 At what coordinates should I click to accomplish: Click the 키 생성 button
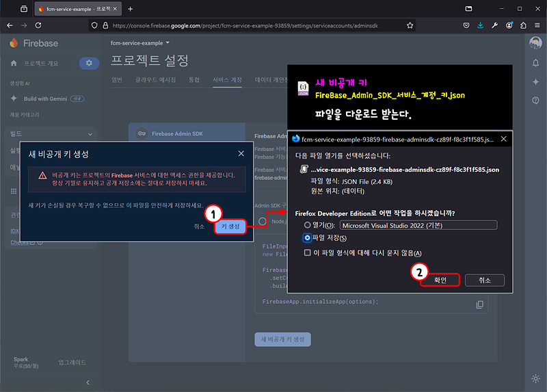click(x=230, y=226)
